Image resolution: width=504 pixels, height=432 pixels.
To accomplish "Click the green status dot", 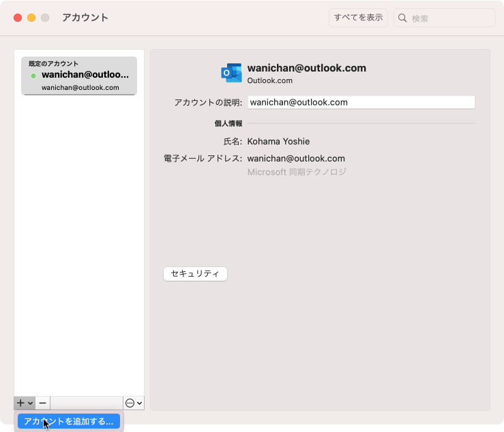I will point(33,76).
